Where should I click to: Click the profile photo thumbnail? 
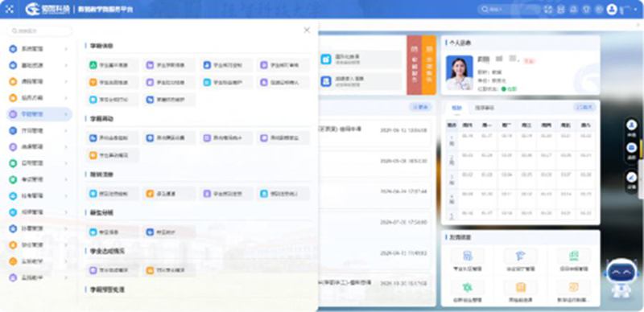459,72
